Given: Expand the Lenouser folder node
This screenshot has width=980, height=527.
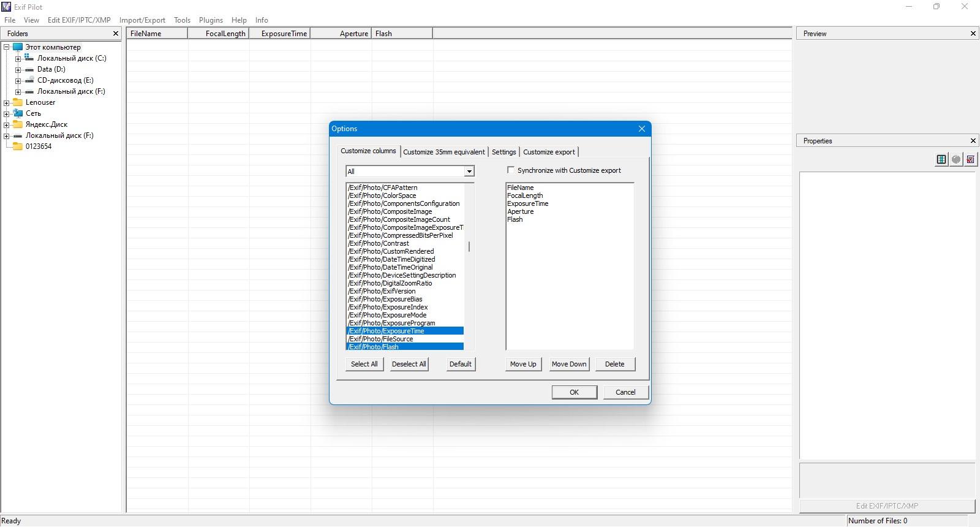Looking at the screenshot, I should 6,102.
